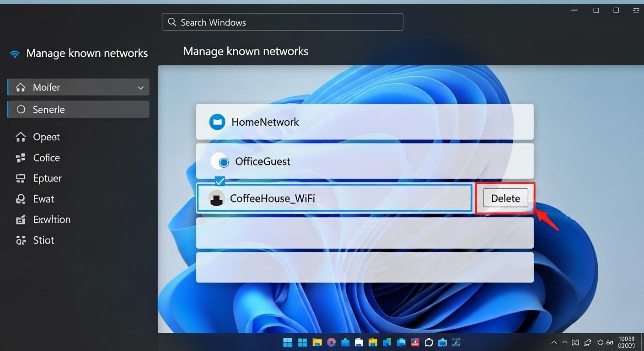Select the Opeat home icon in sidebar

(21, 136)
